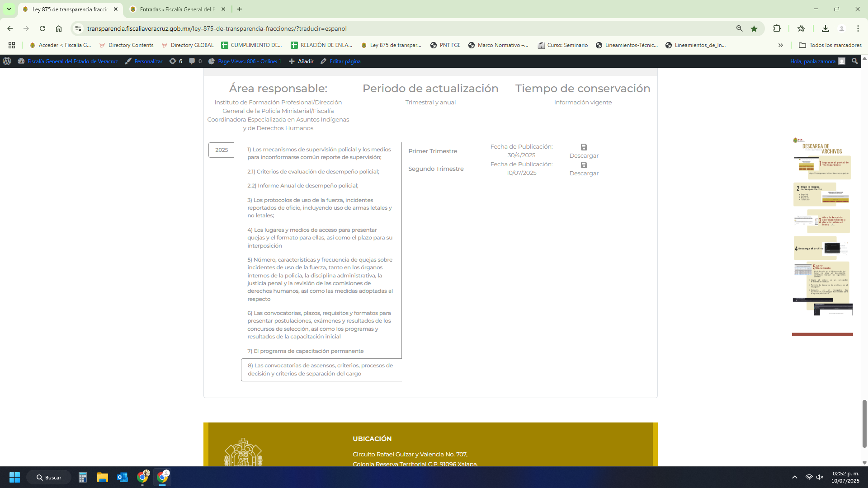
Task: Open browser extensions puzzle icon
Action: (x=777, y=28)
